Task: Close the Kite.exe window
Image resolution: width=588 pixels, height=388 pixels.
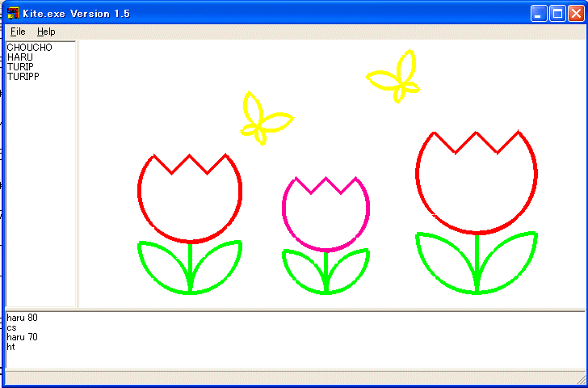Action: pyautogui.click(x=576, y=14)
